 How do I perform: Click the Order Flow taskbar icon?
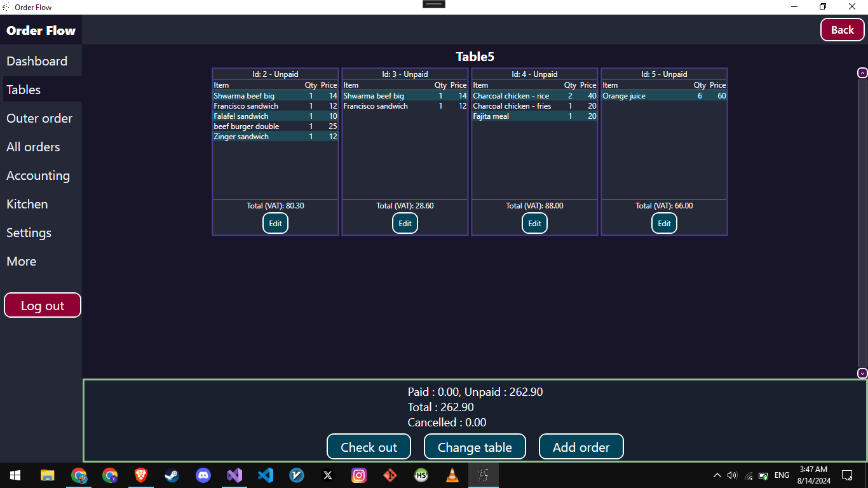click(484, 475)
